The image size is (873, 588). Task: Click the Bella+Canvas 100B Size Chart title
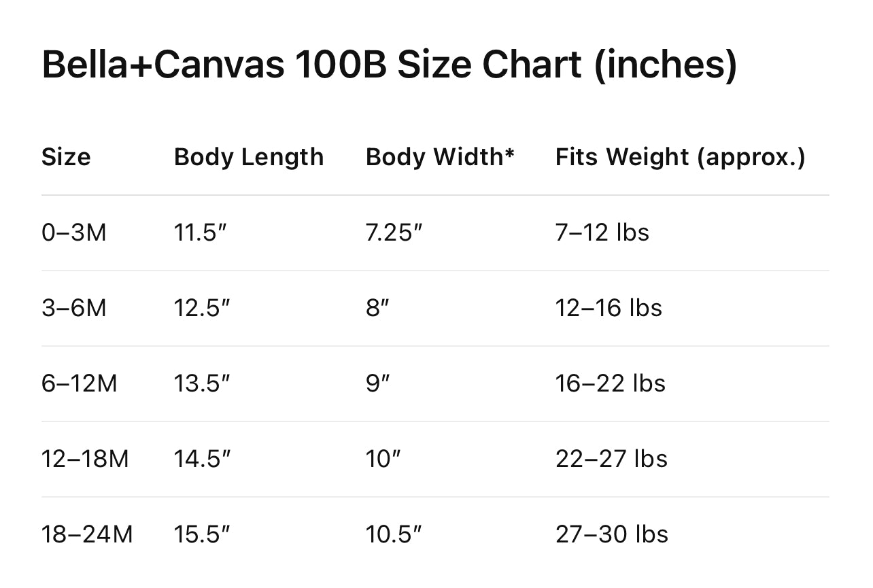[389, 65]
